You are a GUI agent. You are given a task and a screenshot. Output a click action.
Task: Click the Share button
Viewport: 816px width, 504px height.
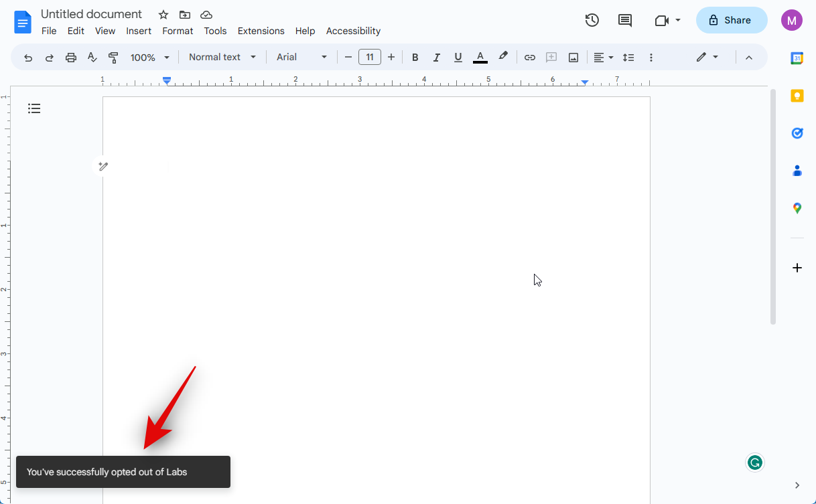[731, 20]
